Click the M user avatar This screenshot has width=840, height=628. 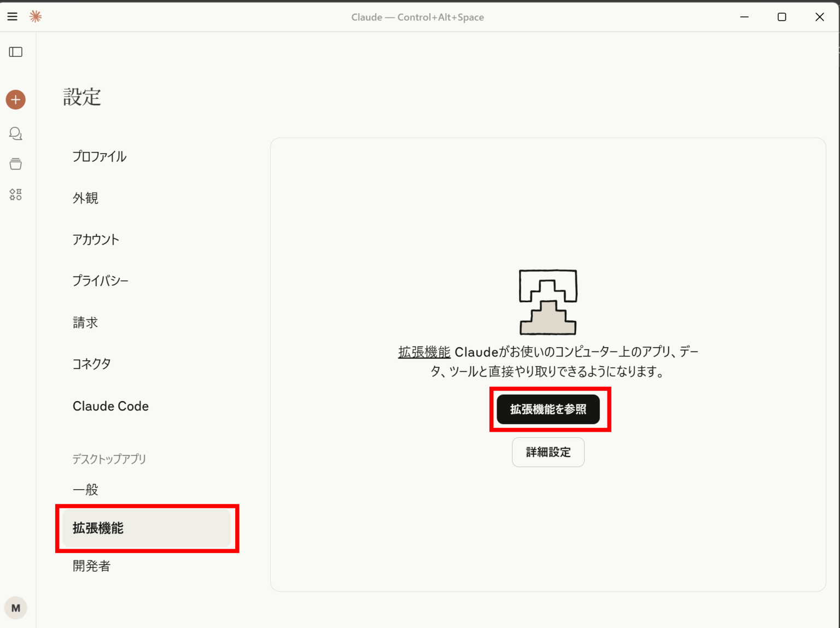coord(16,608)
